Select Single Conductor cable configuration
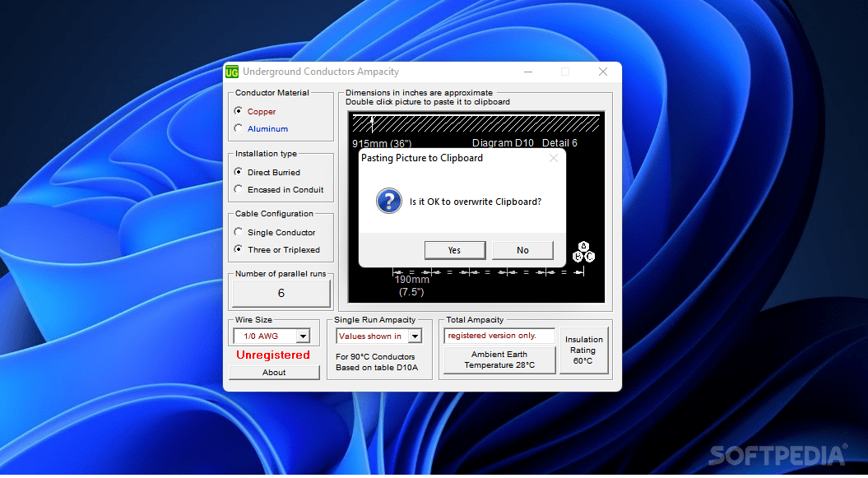Viewport: 868px width, 478px height. pos(238,232)
